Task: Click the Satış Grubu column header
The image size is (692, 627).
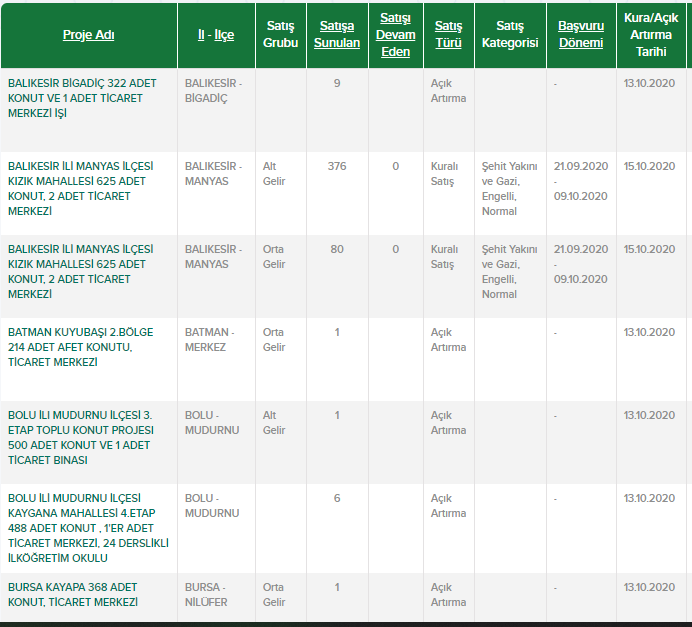Action: click(280, 35)
